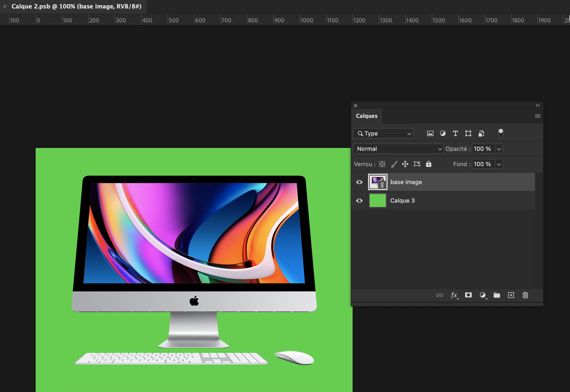This screenshot has width=570, height=392.
Task: Lock transparent pixels on the layer
Action: click(x=382, y=164)
